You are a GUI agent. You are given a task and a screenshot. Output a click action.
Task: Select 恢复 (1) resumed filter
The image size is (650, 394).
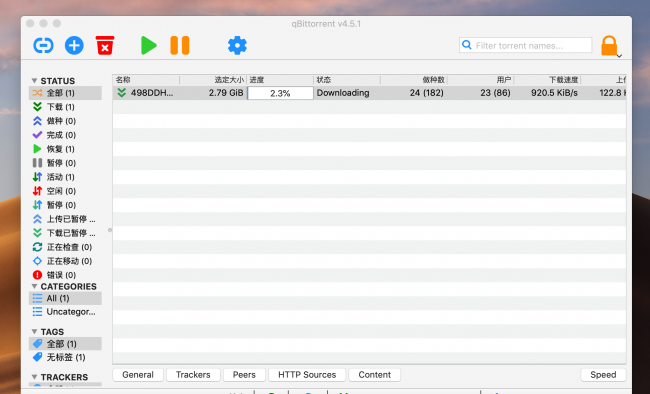pos(65,149)
